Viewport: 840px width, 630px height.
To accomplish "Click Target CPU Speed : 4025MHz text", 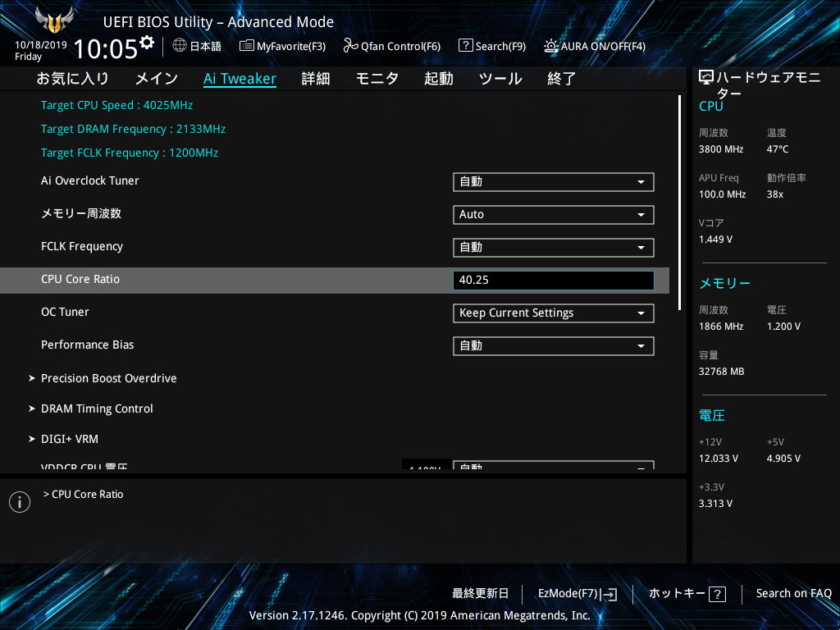I will click(x=116, y=105).
